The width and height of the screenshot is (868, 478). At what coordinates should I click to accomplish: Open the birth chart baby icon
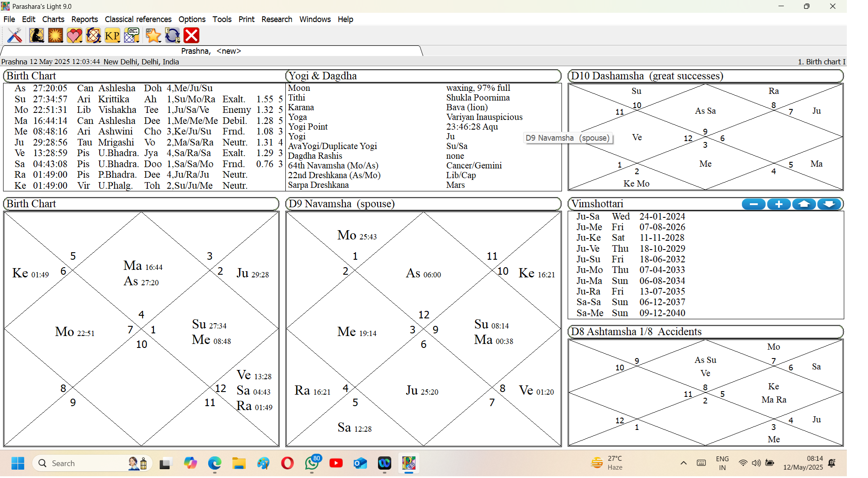(x=37, y=35)
